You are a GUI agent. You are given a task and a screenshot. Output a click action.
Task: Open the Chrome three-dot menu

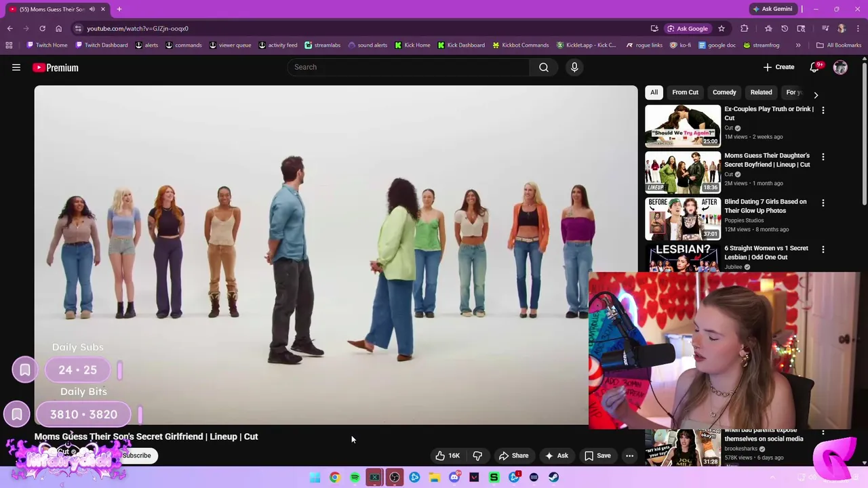858,28
